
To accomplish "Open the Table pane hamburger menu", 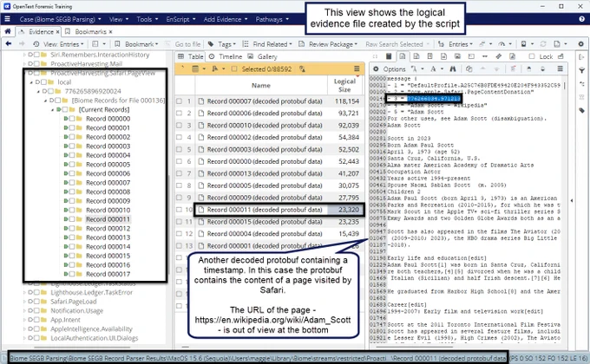I will pyautogui.click(x=357, y=68).
